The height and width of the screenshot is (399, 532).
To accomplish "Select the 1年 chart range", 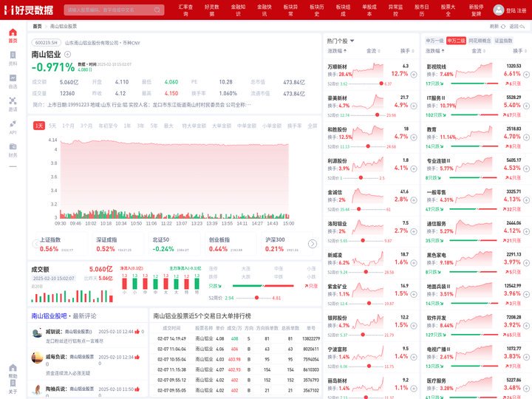I will 127,126.
